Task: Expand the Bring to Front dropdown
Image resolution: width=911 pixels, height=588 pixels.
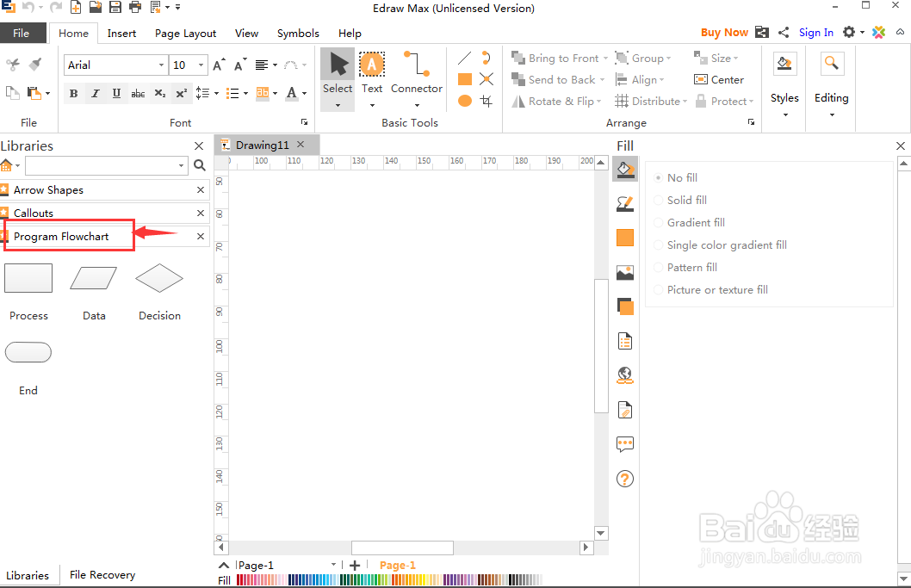Action: [605, 58]
